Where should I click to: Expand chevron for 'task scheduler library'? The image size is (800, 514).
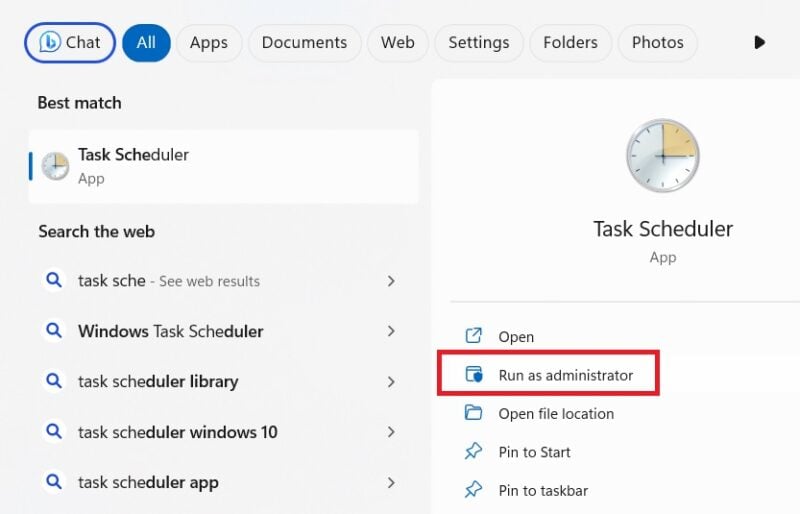[x=391, y=382]
